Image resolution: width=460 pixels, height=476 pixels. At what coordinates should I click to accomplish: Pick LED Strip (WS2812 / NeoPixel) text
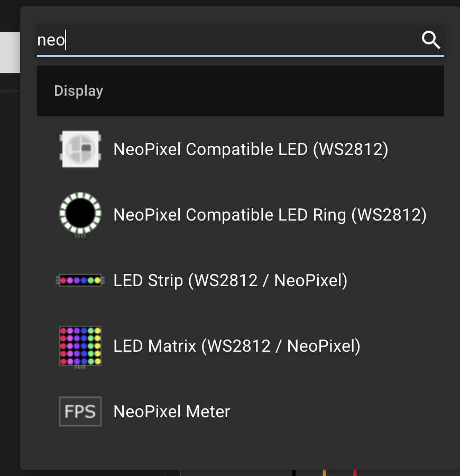point(231,280)
